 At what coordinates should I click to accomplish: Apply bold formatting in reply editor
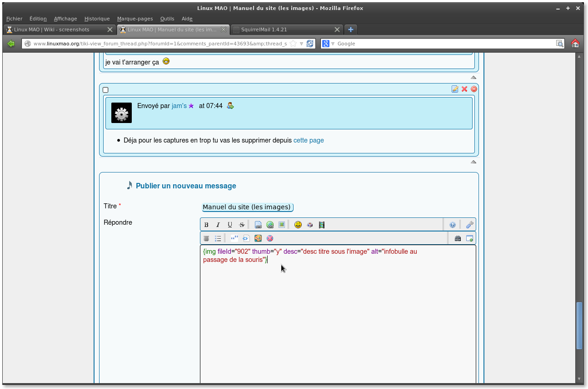(206, 225)
